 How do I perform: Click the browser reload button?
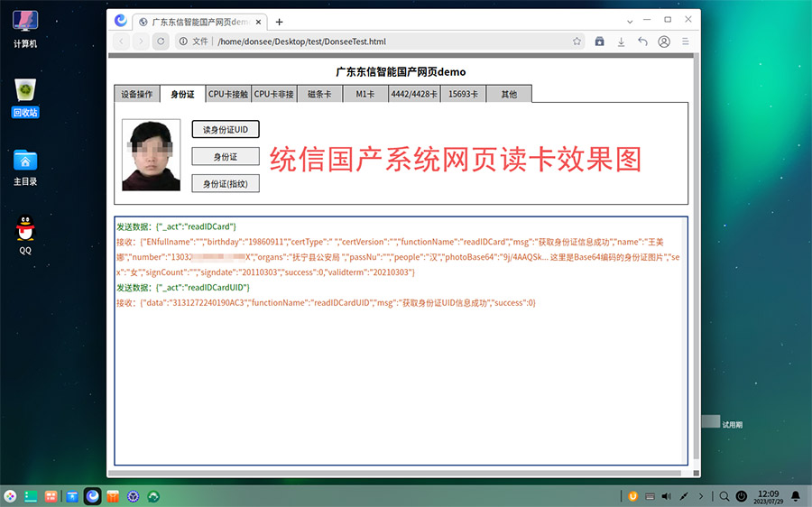(161, 41)
